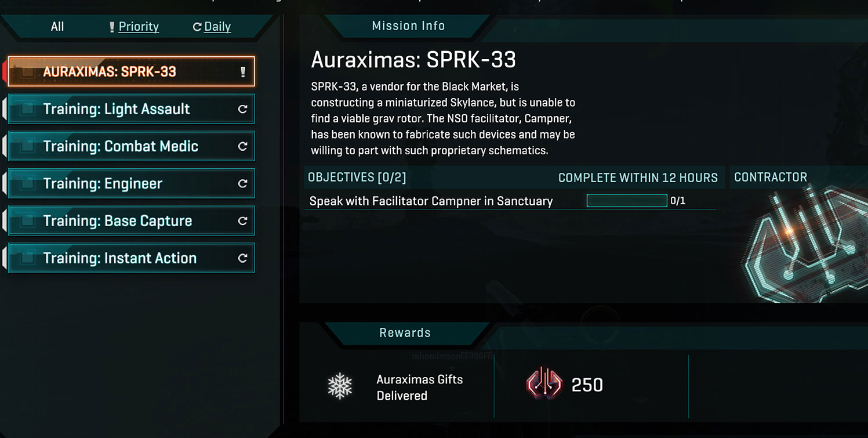
Task: Click the snowflake Auraximas Gifts reward icon
Action: pyautogui.click(x=340, y=386)
